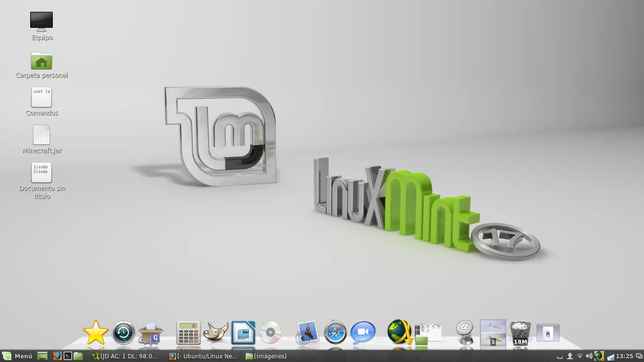Launch the Time Machine backup dock icon
This screenshot has height=362, width=644.
[x=124, y=333]
